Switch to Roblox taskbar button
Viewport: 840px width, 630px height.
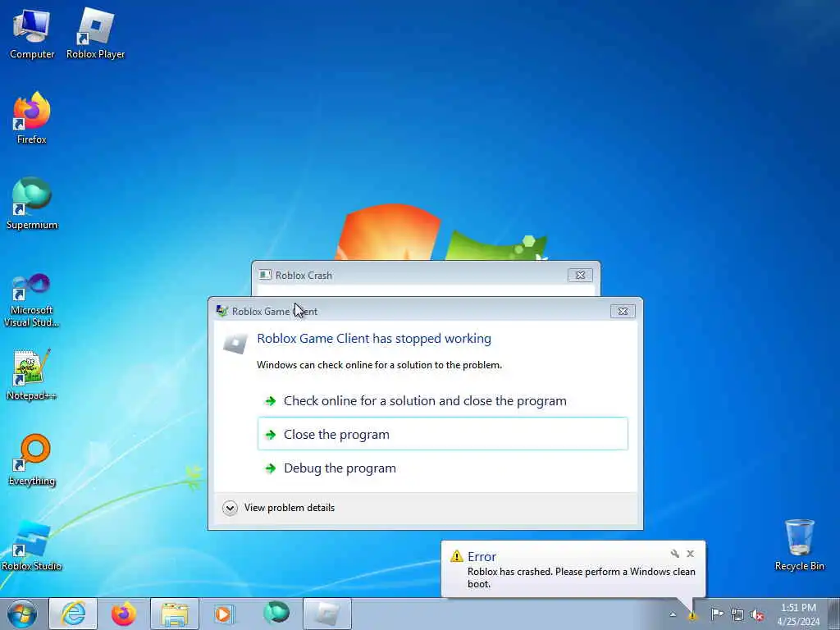(x=327, y=614)
